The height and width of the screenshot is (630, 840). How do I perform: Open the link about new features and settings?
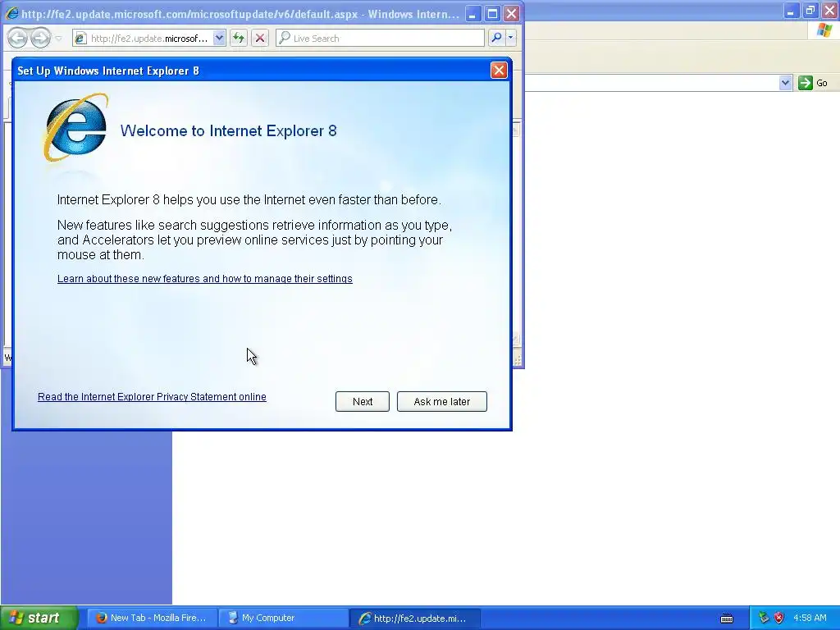(204, 279)
